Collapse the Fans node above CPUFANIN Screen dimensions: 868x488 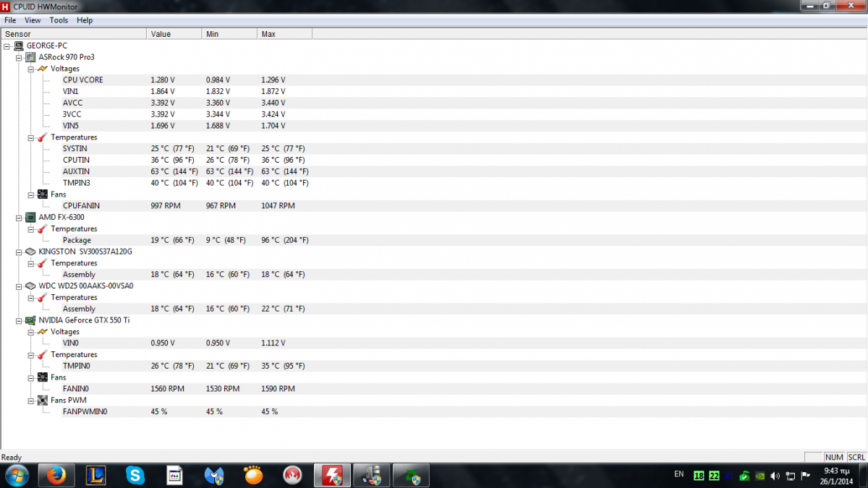pyautogui.click(x=30, y=194)
